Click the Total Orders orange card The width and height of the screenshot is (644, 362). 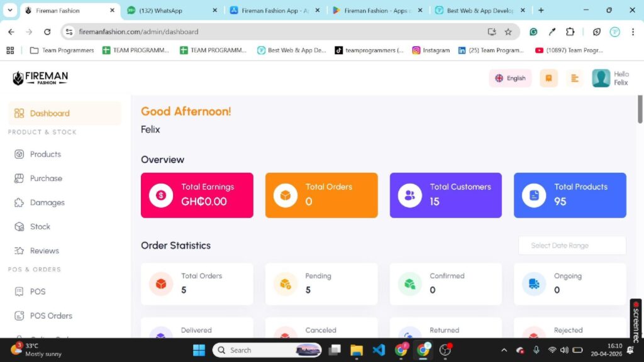tap(321, 195)
